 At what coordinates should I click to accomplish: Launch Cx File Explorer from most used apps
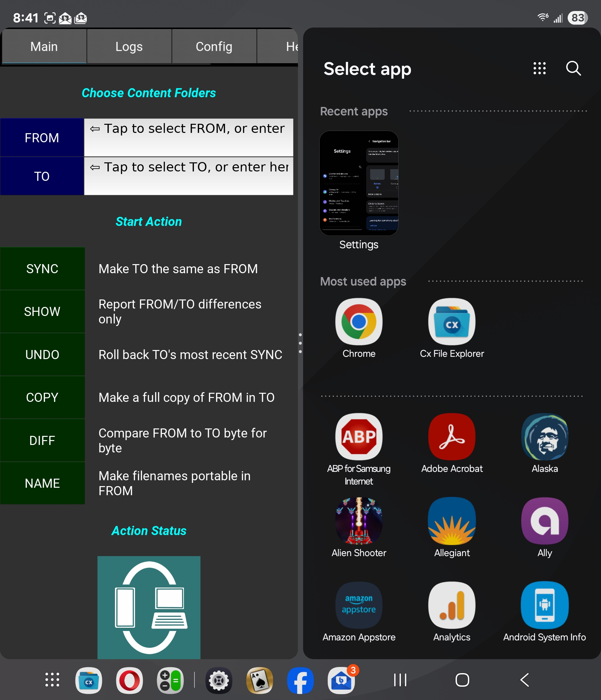(451, 321)
